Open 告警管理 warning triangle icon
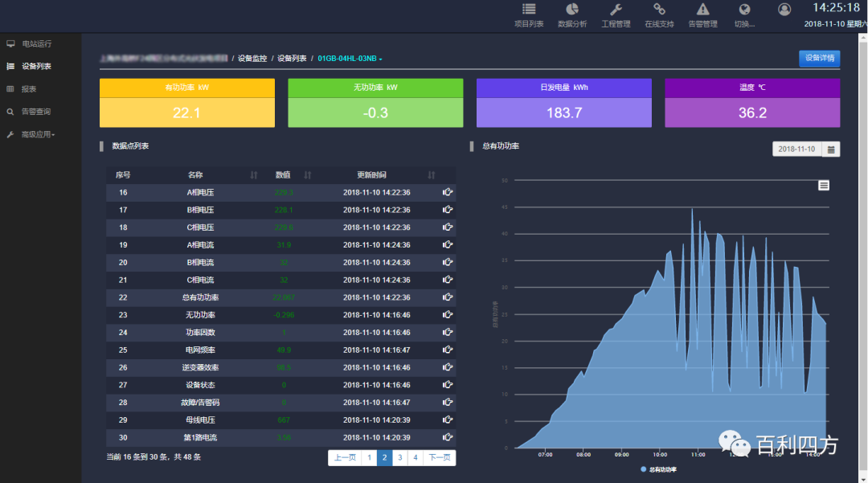Image resolution: width=868 pixels, height=483 pixels. point(702,10)
